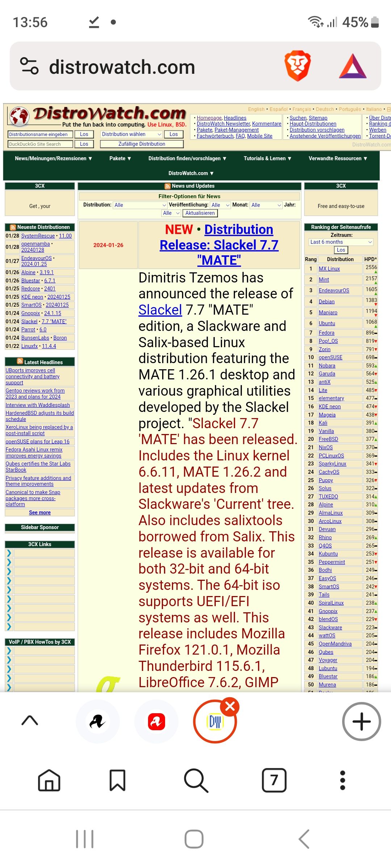The image size is (391, 868).
Task: Go to the browser home page
Action: [49, 780]
